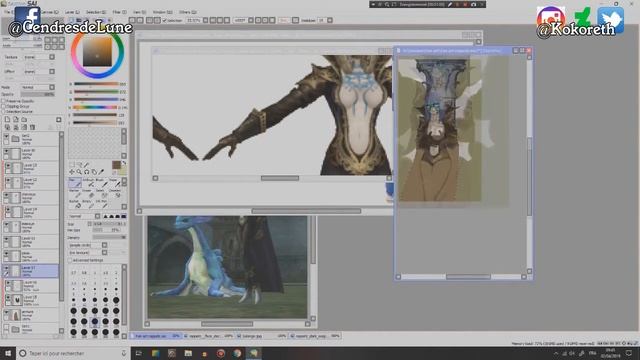The width and height of the screenshot is (640, 360).
Task: Adjust the layer Opacity slider
Action: (38, 94)
